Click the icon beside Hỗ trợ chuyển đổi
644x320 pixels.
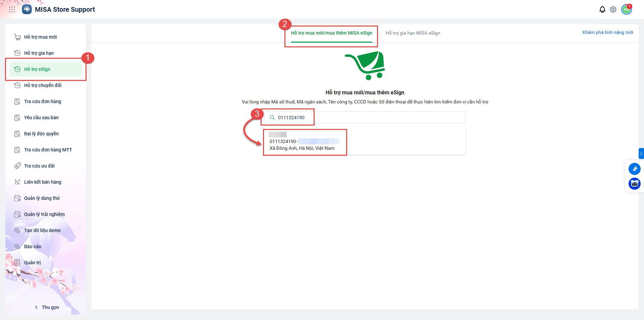[x=17, y=85]
